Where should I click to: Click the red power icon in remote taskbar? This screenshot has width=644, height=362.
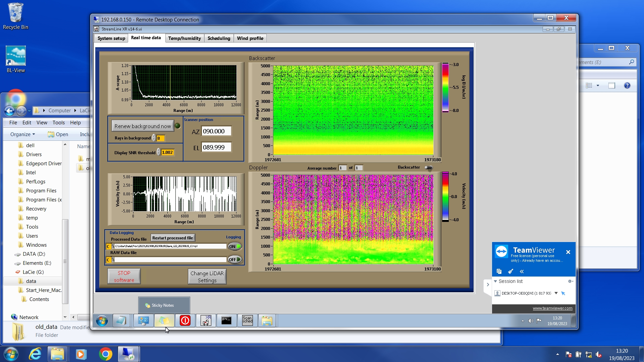pos(185,320)
